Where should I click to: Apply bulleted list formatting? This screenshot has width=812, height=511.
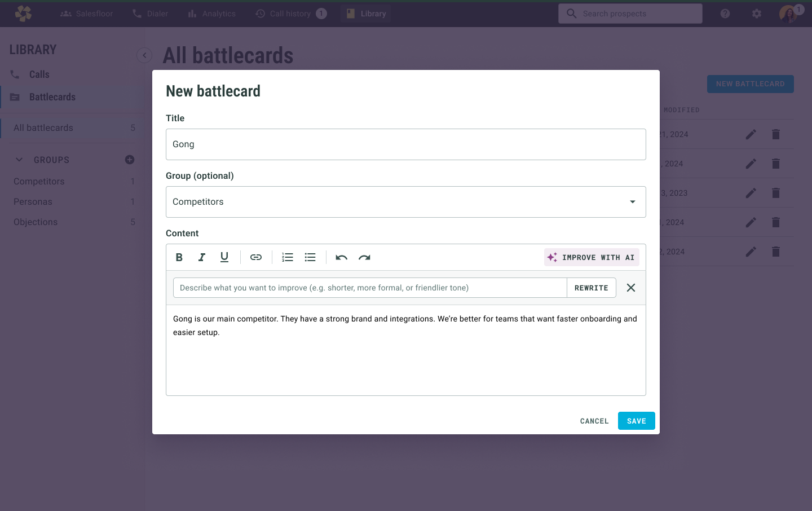tap(310, 257)
